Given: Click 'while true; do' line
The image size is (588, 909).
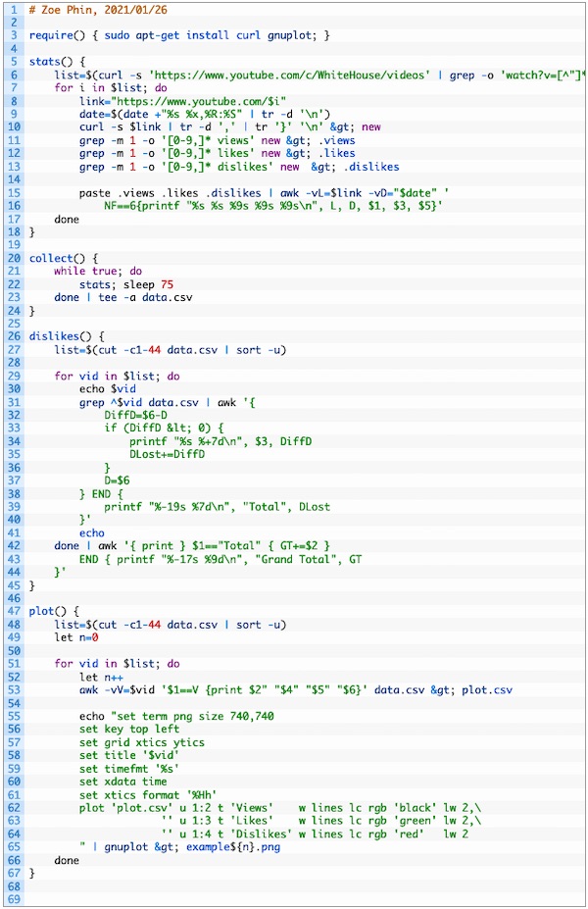Looking at the screenshot, I should pos(98,271).
